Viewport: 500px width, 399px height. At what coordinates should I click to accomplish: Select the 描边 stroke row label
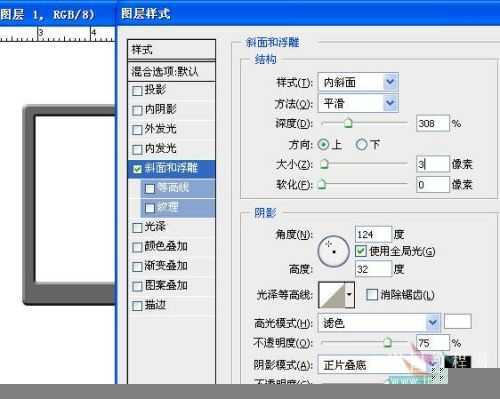point(155,305)
